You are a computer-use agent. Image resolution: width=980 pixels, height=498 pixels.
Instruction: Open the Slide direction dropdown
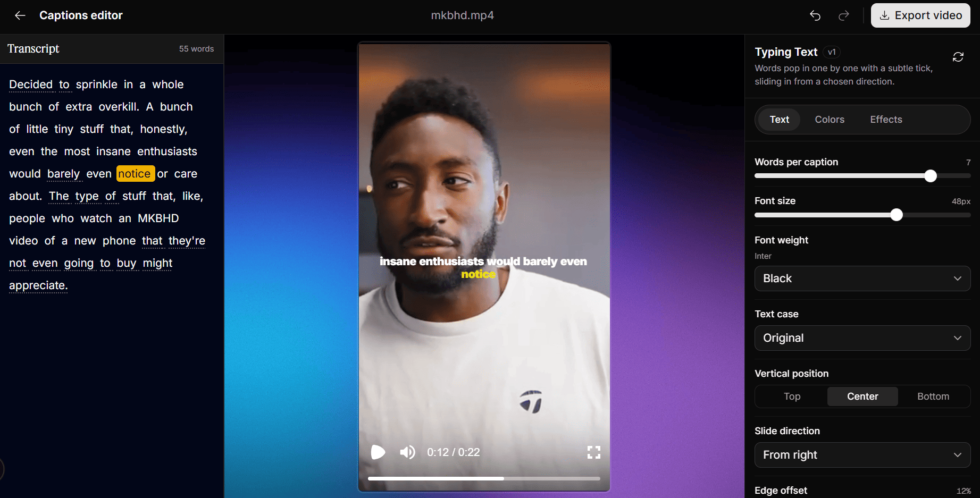pos(862,455)
